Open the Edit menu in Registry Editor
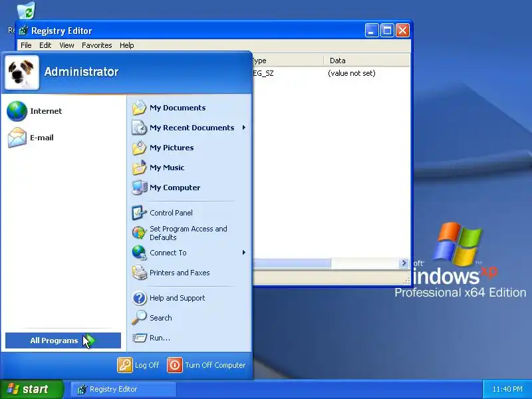This screenshot has width=532, height=399. point(45,45)
